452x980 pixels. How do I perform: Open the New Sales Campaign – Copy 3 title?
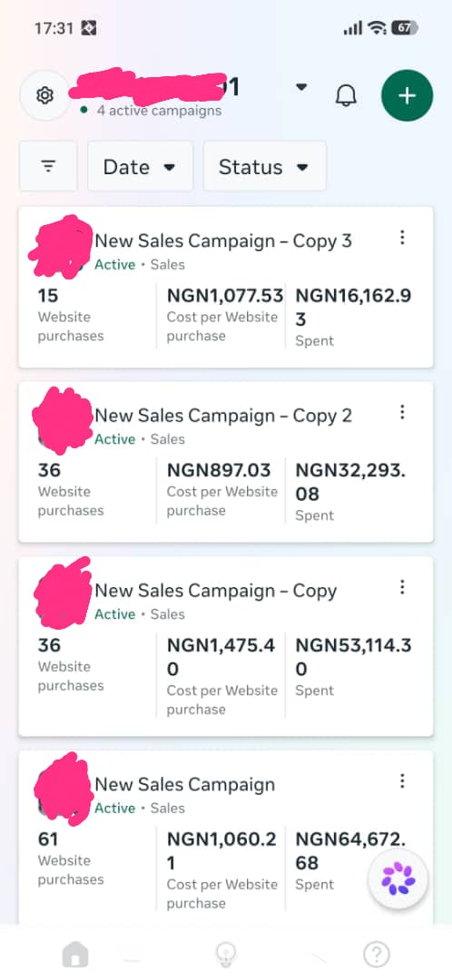[223, 241]
